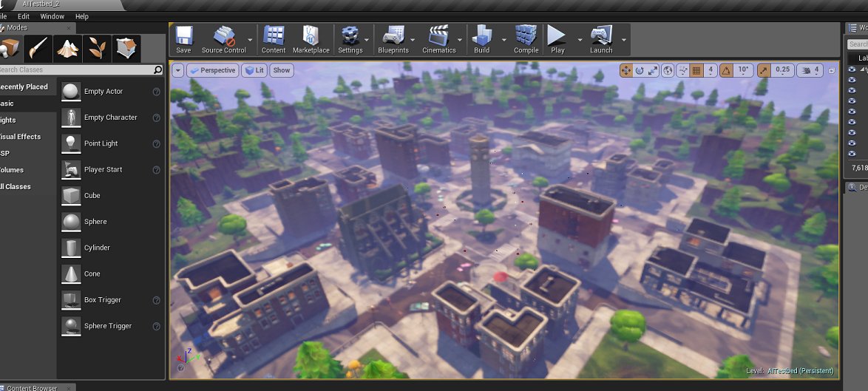Toggle rotation snapping on or off
Screen dimensions: 868x391
click(726, 70)
